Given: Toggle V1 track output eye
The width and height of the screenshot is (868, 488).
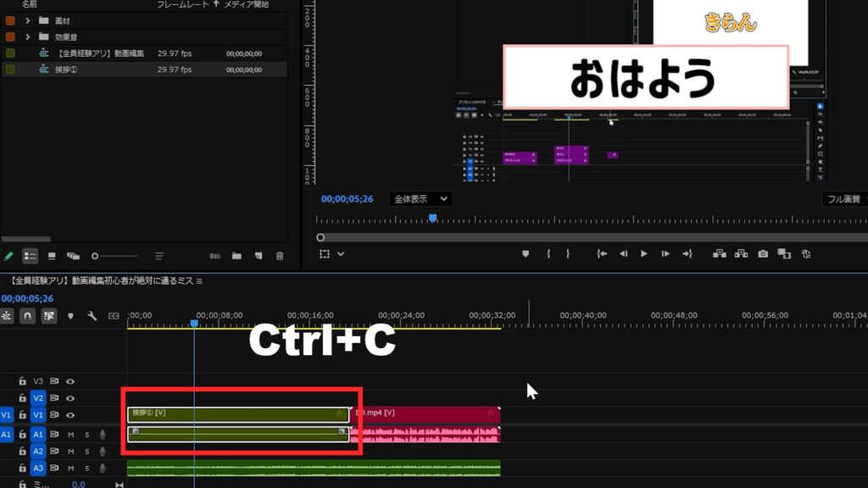Looking at the screenshot, I should (x=70, y=414).
